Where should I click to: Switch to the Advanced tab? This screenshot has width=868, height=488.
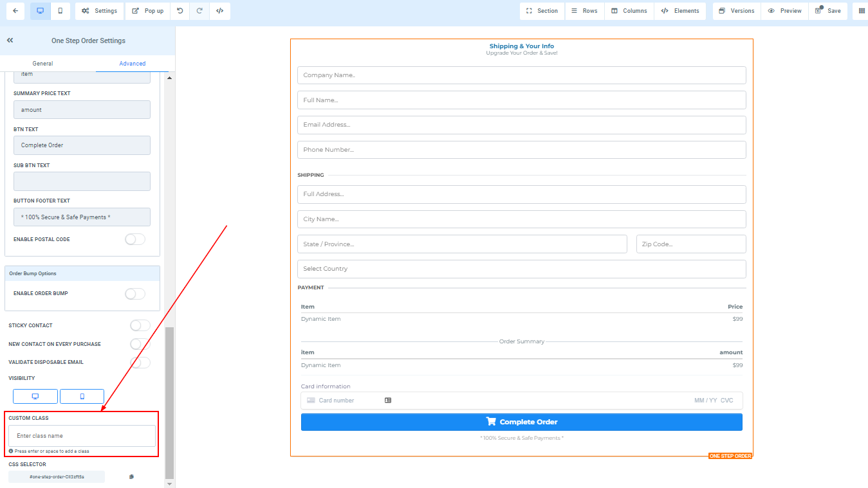click(x=133, y=64)
